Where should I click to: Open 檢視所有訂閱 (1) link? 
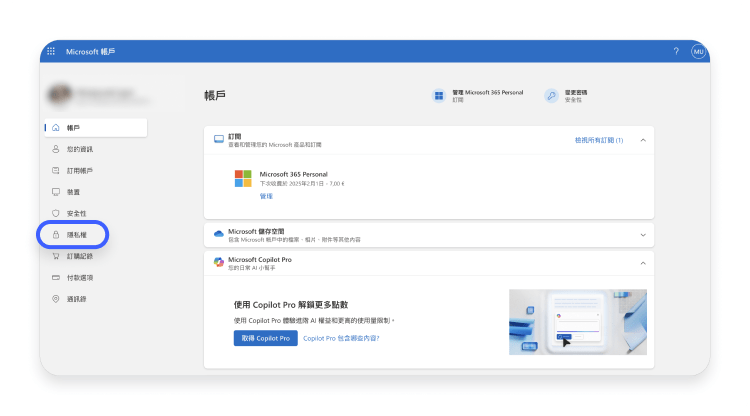(x=599, y=140)
